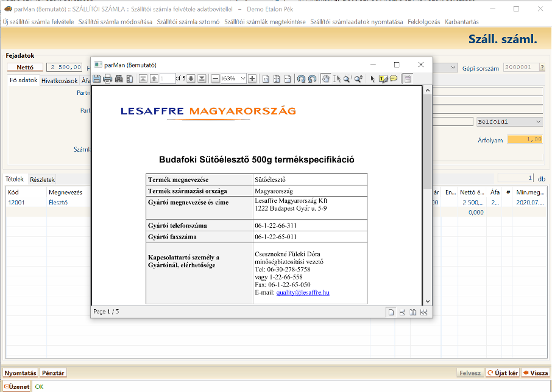Click the Min.meg... column header
552x392 pixels.
530,192
